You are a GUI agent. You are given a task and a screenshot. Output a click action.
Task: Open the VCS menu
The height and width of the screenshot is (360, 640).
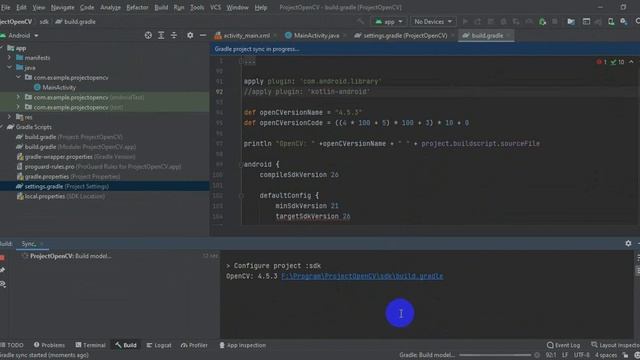click(x=215, y=7)
